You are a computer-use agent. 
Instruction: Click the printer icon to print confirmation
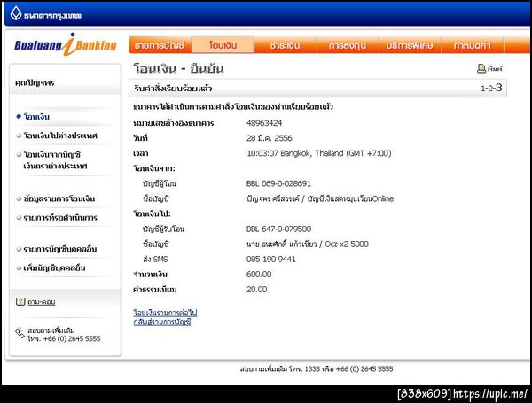(481, 68)
